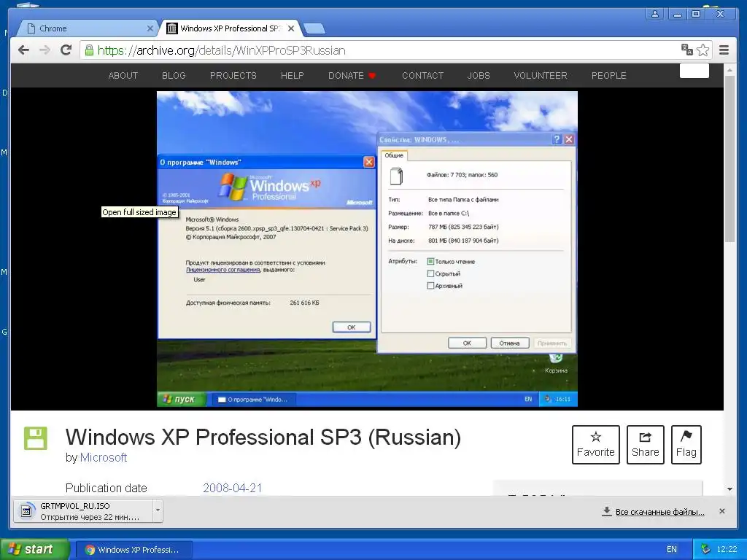The width and height of the screenshot is (747, 560).
Task: Close the Windows XP Professional SP3 tab
Action: tap(291, 28)
